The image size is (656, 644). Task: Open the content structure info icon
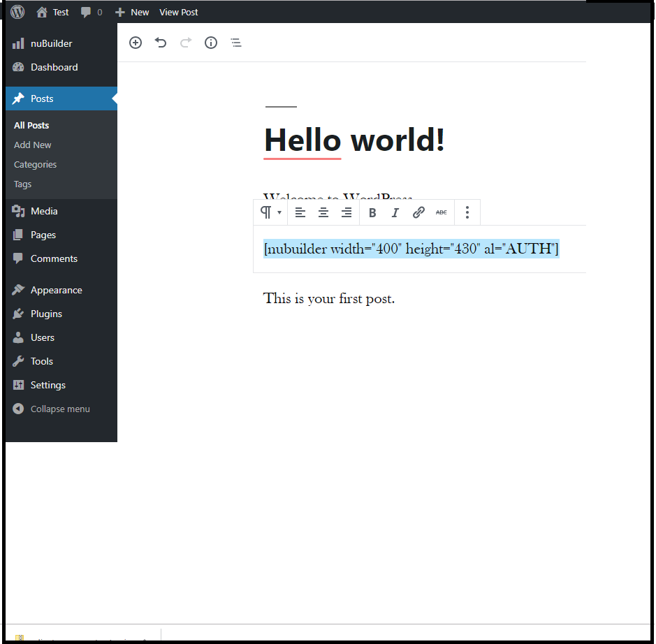[211, 43]
